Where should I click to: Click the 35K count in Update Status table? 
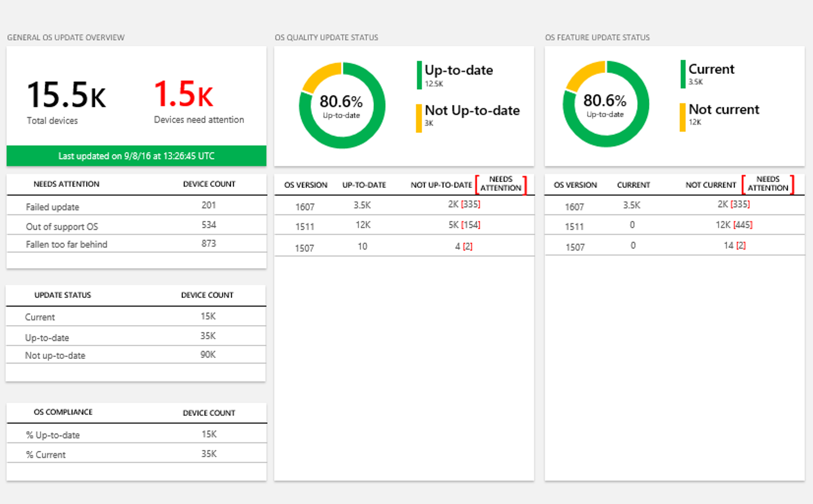click(208, 336)
